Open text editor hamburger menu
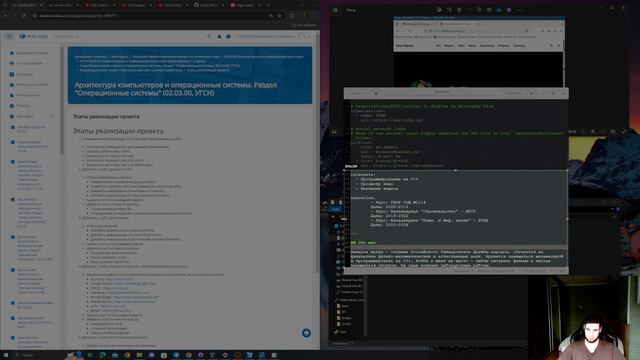 tap(531, 93)
